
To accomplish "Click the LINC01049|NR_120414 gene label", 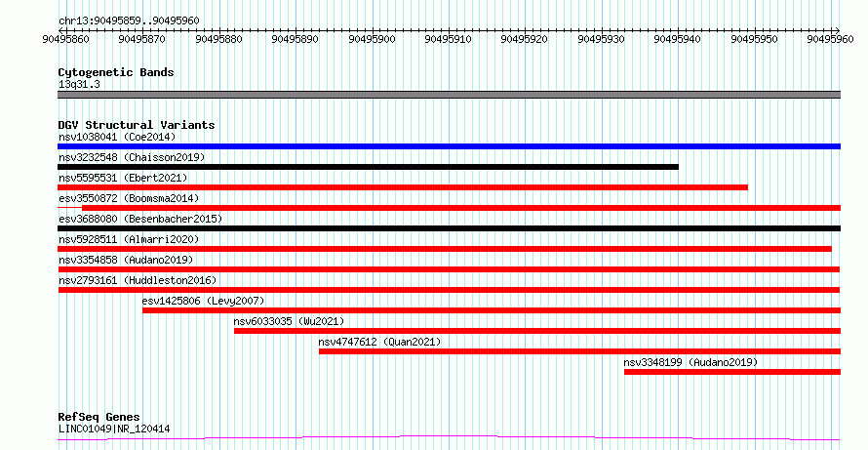I will tap(114, 429).
